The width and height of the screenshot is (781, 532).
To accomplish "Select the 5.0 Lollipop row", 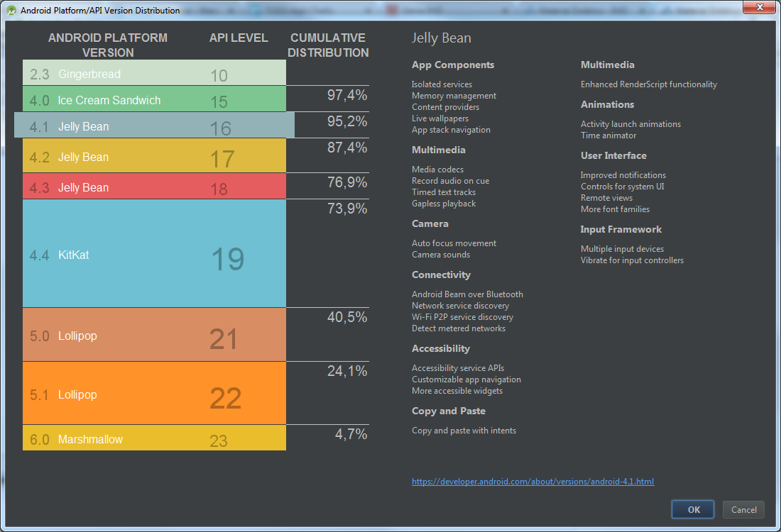I will [154, 334].
